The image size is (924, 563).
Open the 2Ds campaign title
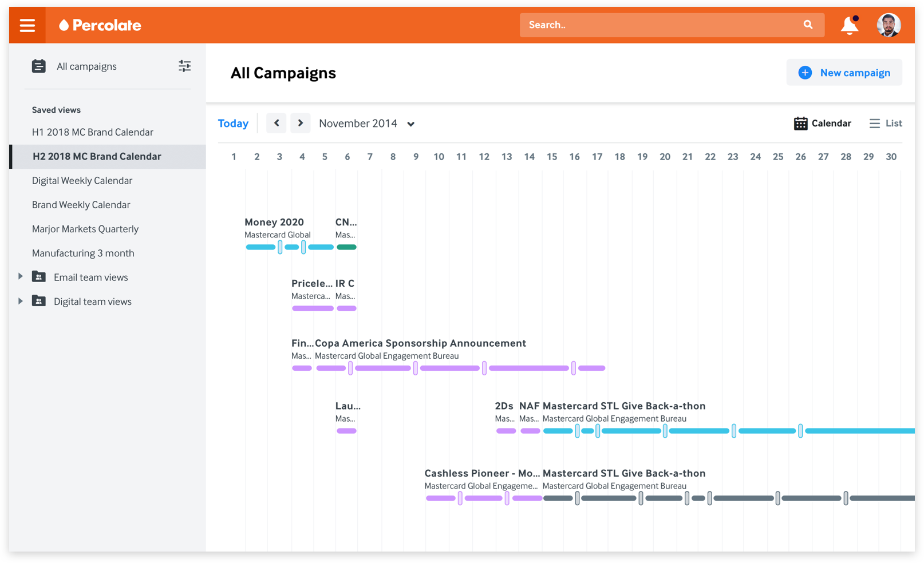coord(504,406)
